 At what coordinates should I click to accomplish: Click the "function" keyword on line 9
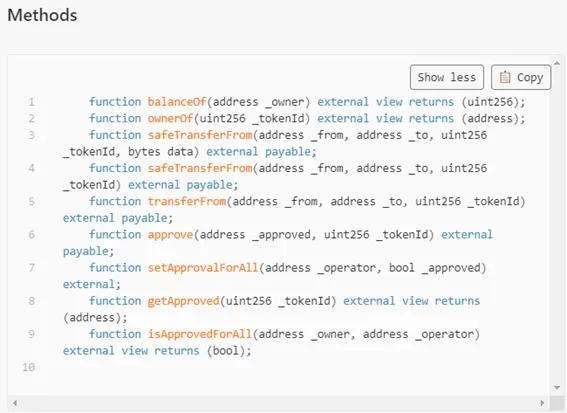pos(115,334)
